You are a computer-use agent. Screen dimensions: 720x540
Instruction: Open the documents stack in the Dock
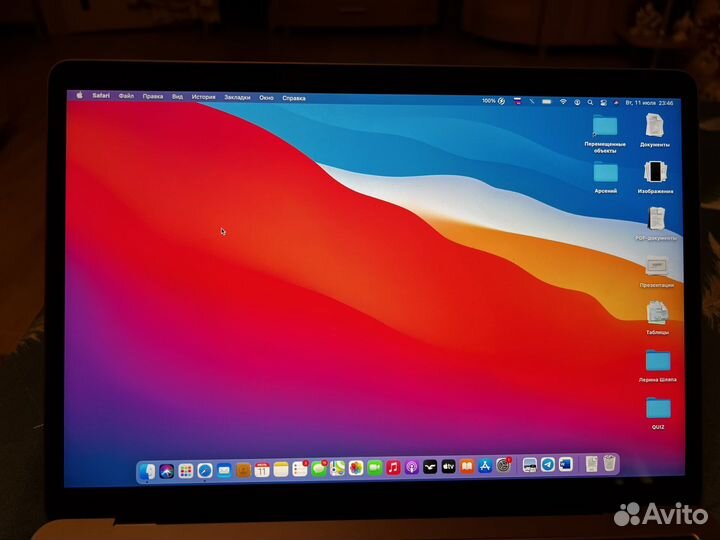coord(591,464)
